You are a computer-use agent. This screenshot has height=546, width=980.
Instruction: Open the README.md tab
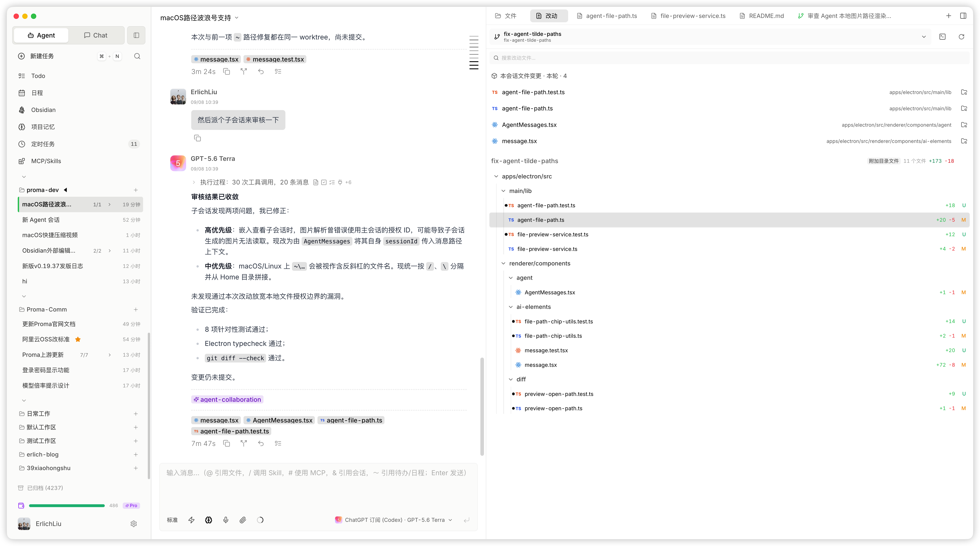pos(762,16)
